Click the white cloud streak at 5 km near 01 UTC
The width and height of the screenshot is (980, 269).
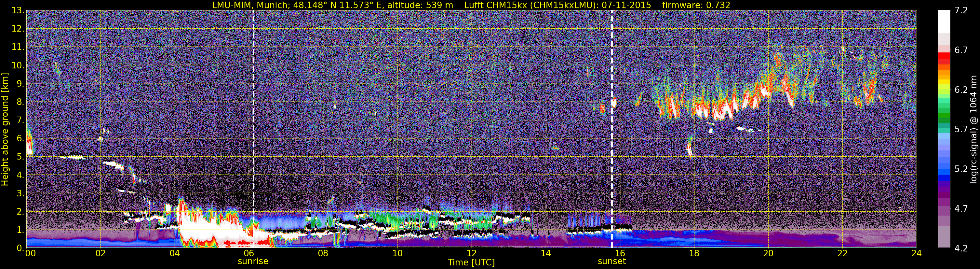[x=72, y=156]
